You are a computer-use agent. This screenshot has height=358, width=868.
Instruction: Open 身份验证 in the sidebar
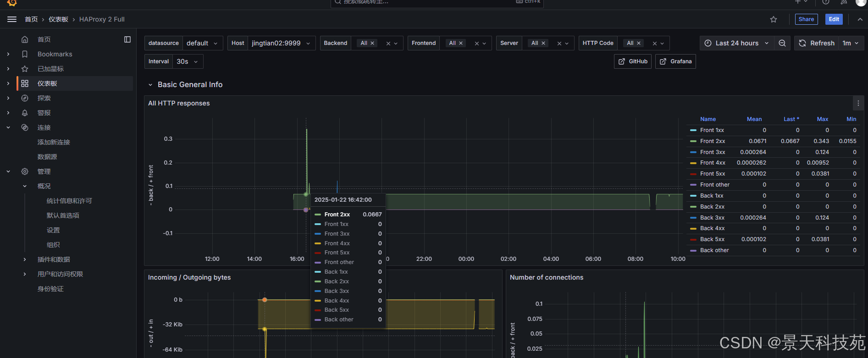coord(50,289)
